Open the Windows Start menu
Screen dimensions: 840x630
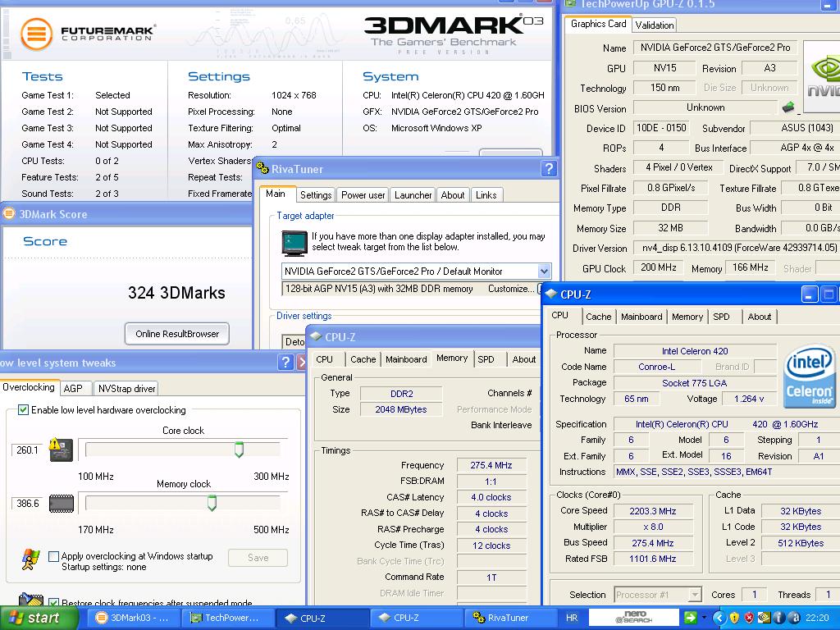[x=39, y=618]
